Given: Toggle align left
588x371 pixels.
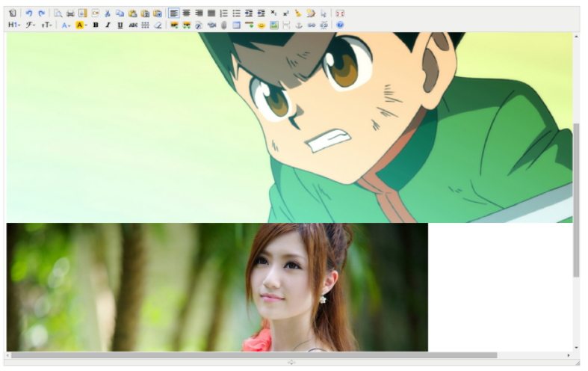Looking at the screenshot, I should coord(173,13).
